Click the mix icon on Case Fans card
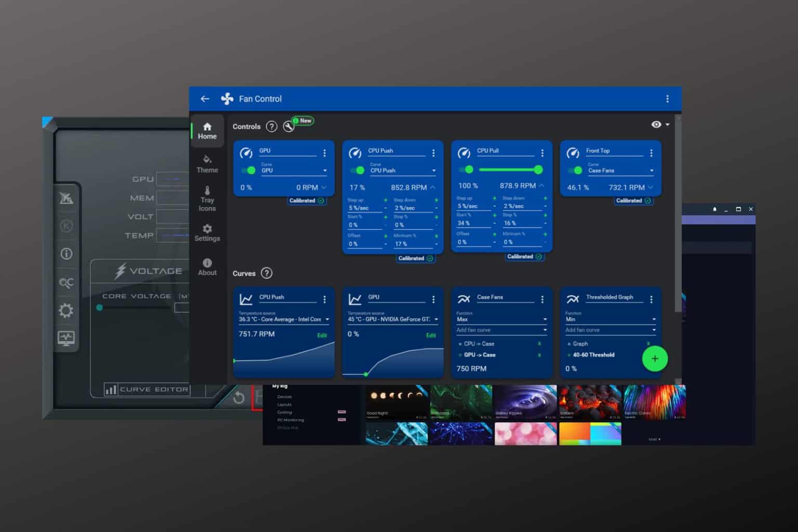This screenshot has width=798, height=532. click(464, 299)
